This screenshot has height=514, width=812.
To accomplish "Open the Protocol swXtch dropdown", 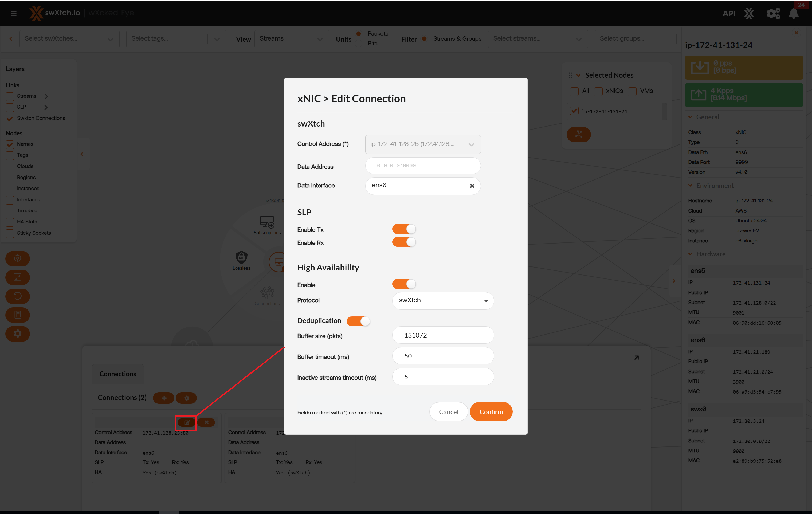I will coord(443,300).
